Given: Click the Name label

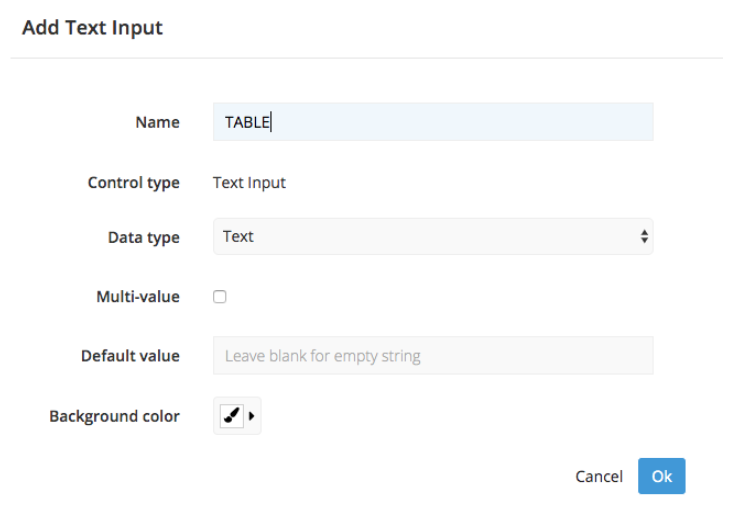Looking at the screenshot, I should (157, 122).
